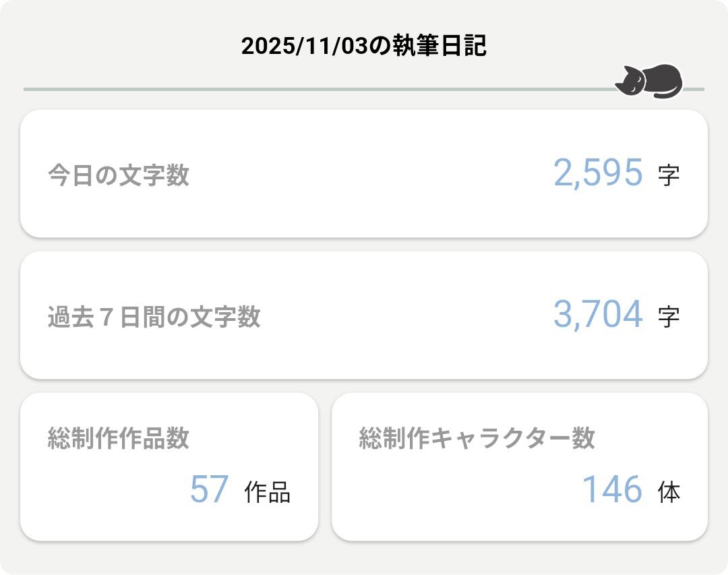Click the 今日の文字数 label
This screenshot has width=728, height=575.
(119, 176)
